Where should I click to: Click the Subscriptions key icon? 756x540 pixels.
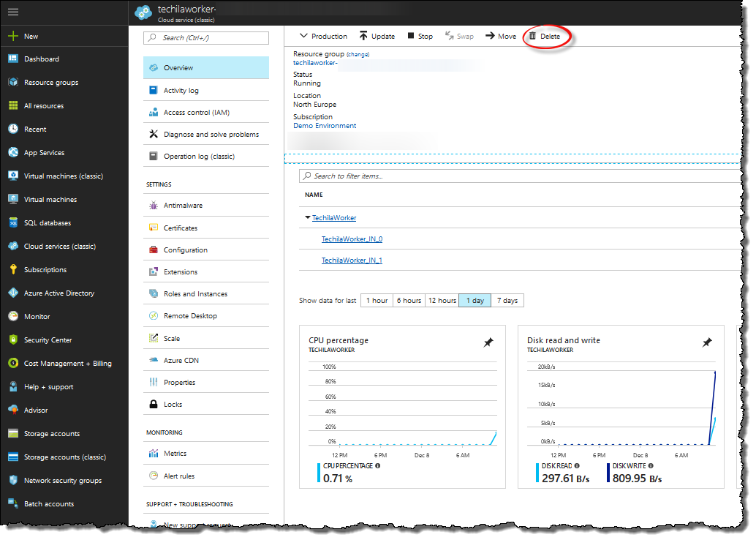pyautogui.click(x=13, y=269)
